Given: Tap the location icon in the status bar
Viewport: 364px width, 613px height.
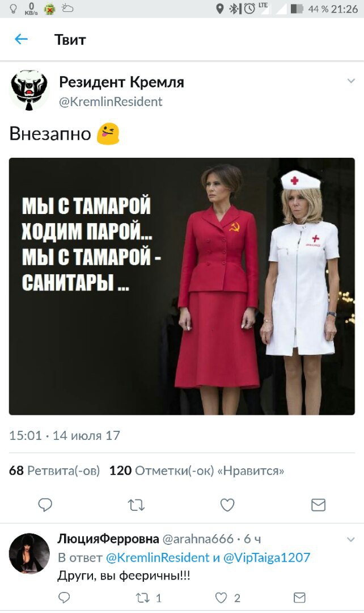Looking at the screenshot, I should coord(220,9).
